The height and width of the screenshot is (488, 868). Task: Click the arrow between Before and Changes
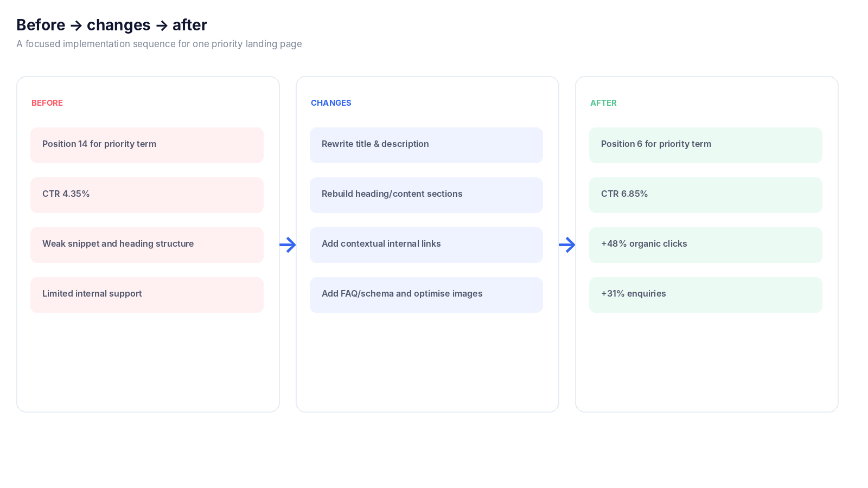coord(288,245)
